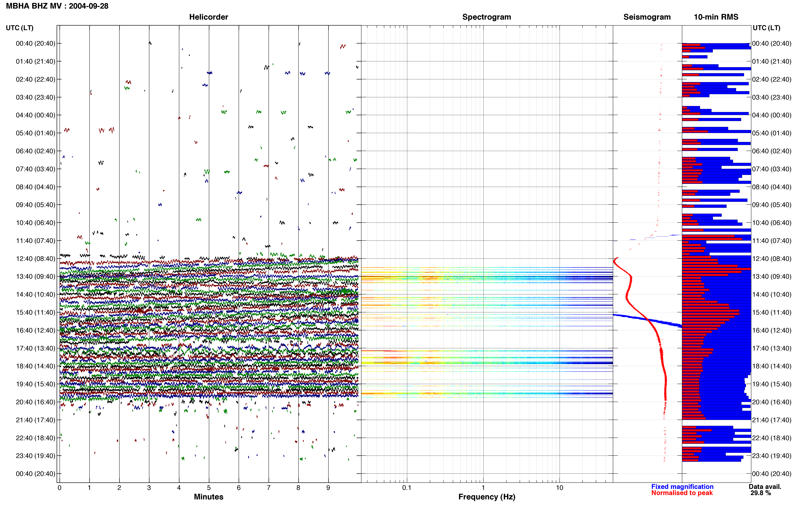
Task: Select the 'Helicorder' panel heading
Action: pyautogui.click(x=209, y=17)
